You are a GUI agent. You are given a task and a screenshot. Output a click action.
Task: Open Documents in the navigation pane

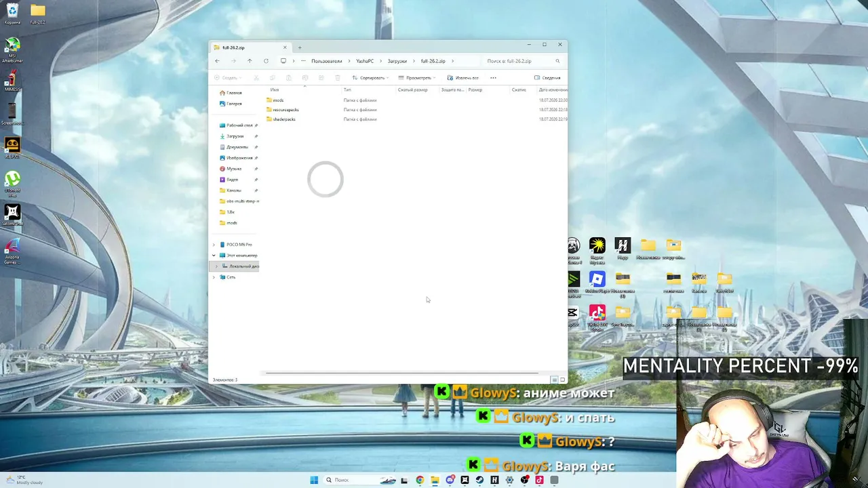click(234, 147)
